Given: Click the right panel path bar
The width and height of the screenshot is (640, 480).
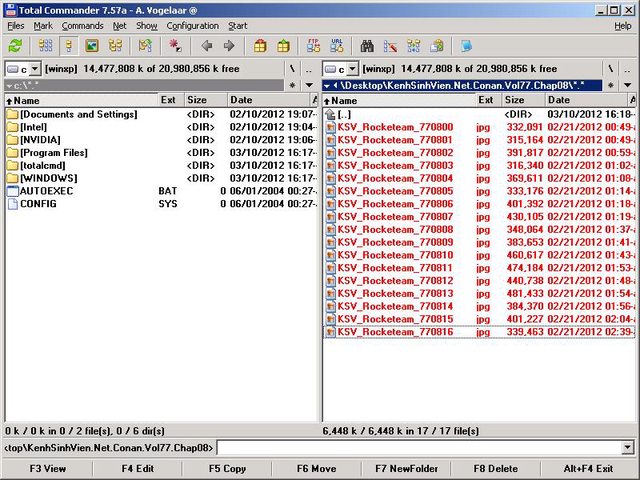Looking at the screenshot, I should click(x=462, y=85).
